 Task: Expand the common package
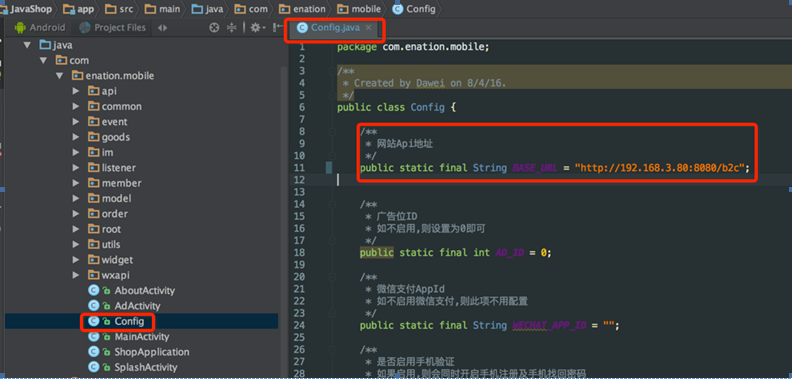(76, 107)
